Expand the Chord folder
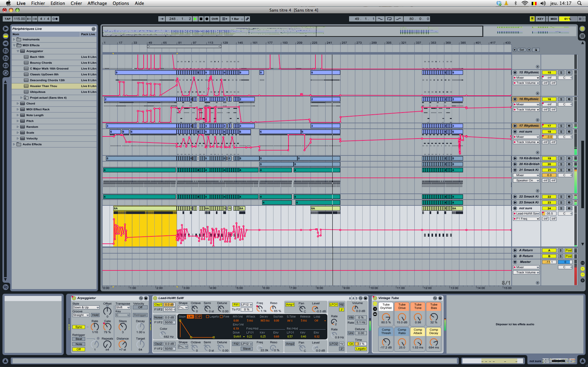Image resolution: width=588 pixels, height=367 pixels. pyautogui.click(x=18, y=103)
